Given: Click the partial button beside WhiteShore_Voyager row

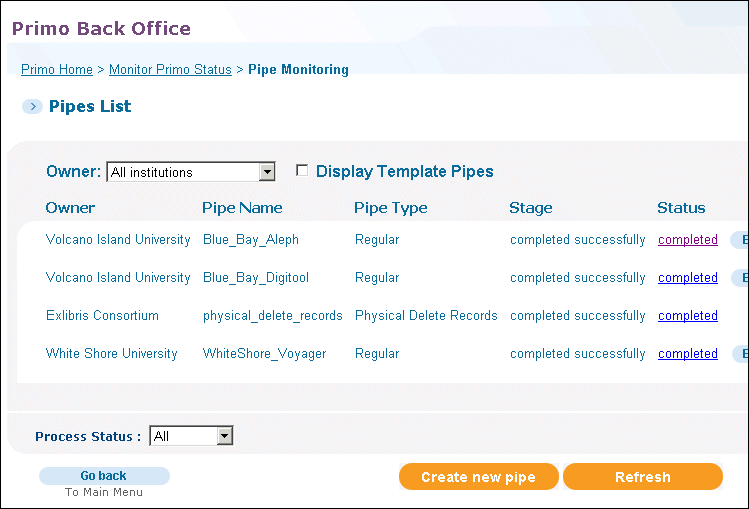Looking at the screenshot, I should [740, 354].
